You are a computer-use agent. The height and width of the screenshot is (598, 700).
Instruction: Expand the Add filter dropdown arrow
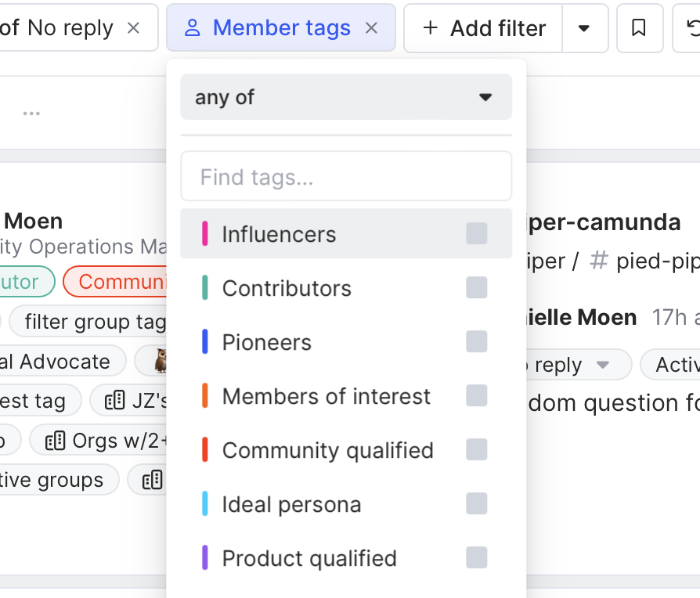click(584, 28)
